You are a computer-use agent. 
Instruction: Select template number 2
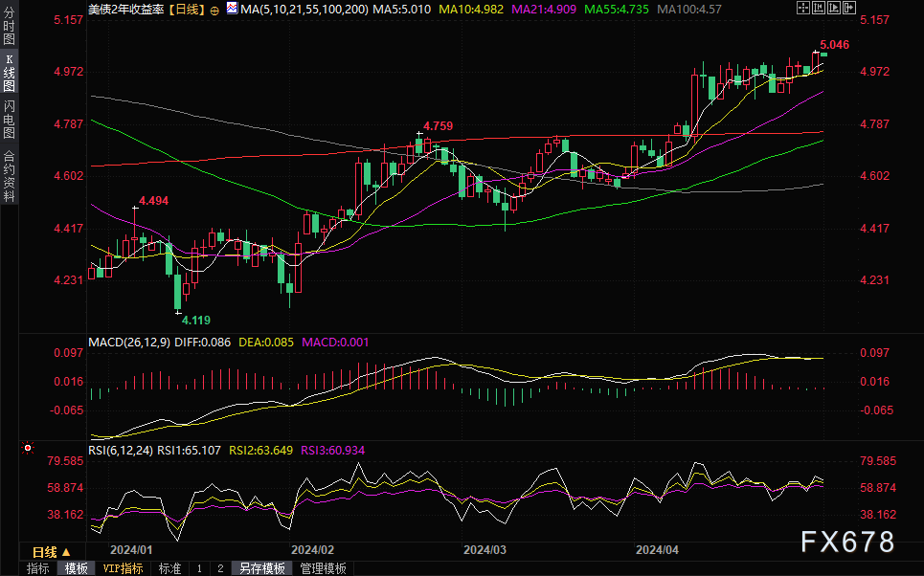220,568
